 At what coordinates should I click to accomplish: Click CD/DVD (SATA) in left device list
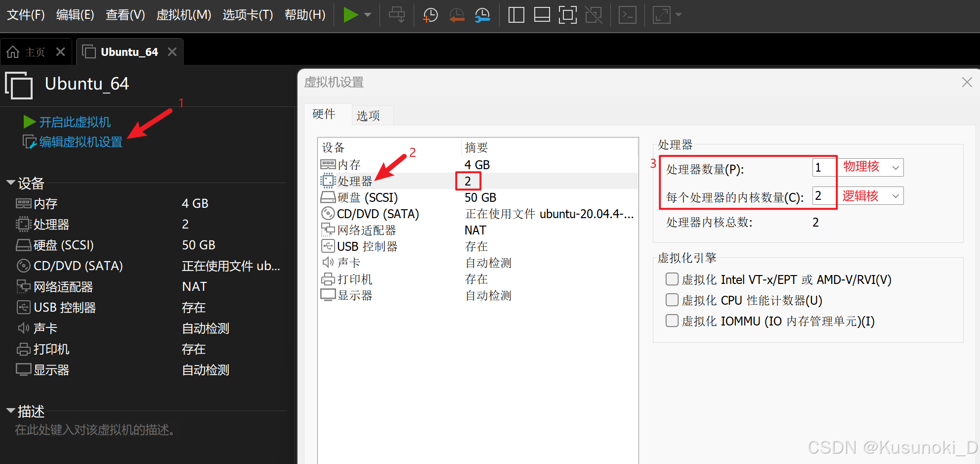(78, 266)
